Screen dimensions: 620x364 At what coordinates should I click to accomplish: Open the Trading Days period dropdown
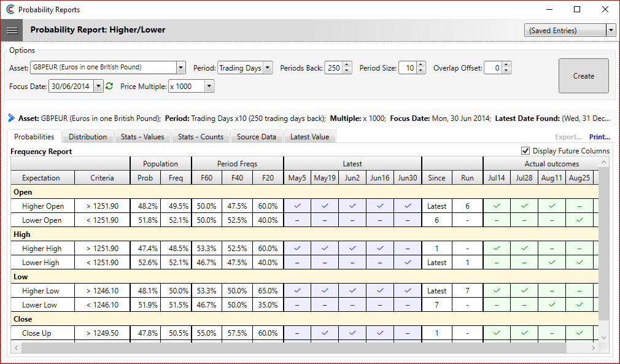click(266, 68)
